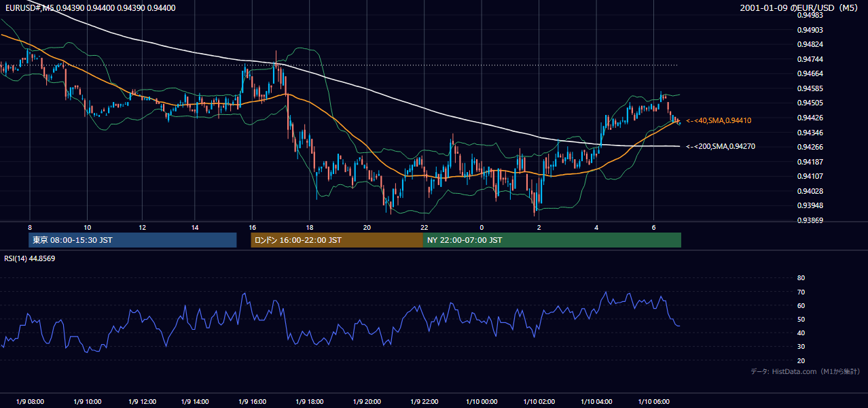
Task: Click hour label 6 under price chart
Action: pos(653,227)
